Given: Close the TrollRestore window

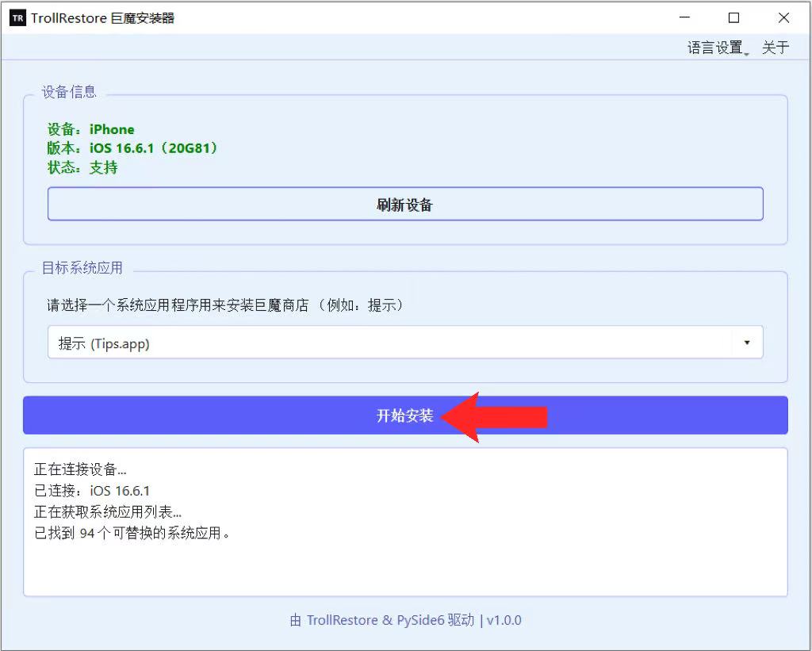Looking at the screenshot, I should tap(783, 17).
